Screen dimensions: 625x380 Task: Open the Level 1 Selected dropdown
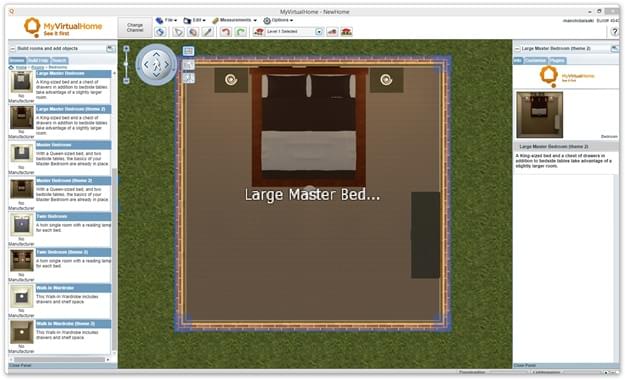(x=319, y=32)
